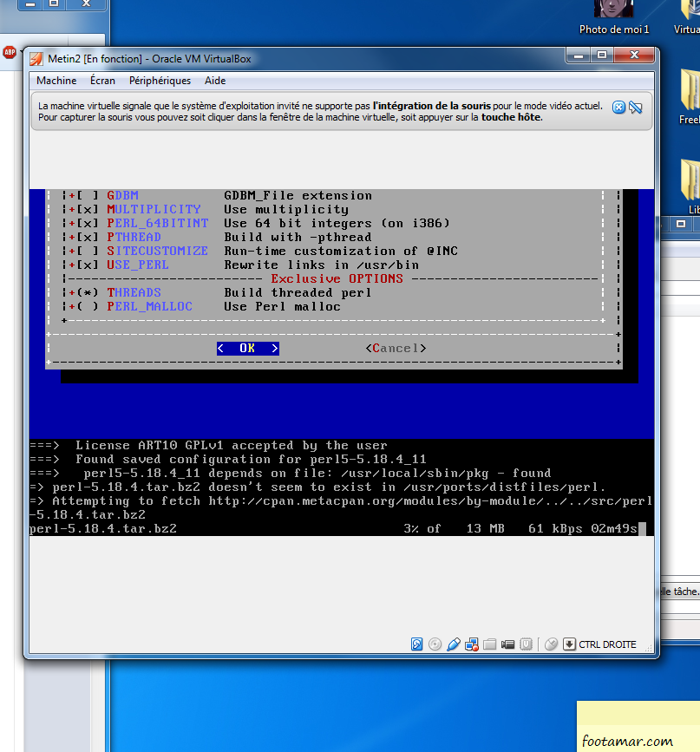Click the download progress line perl-5.18.4.tar.bz2
Image resolution: width=700 pixels, height=752 pixels.
coord(337,528)
